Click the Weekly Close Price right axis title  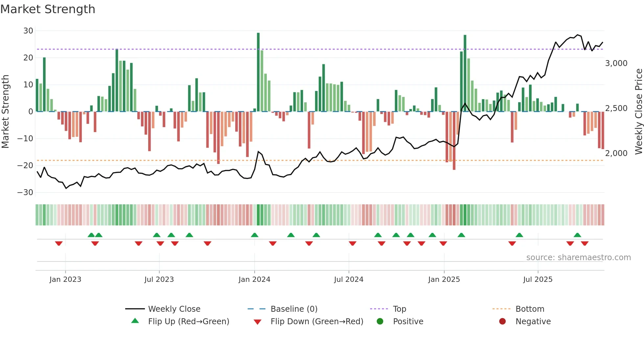[x=639, y=111]
